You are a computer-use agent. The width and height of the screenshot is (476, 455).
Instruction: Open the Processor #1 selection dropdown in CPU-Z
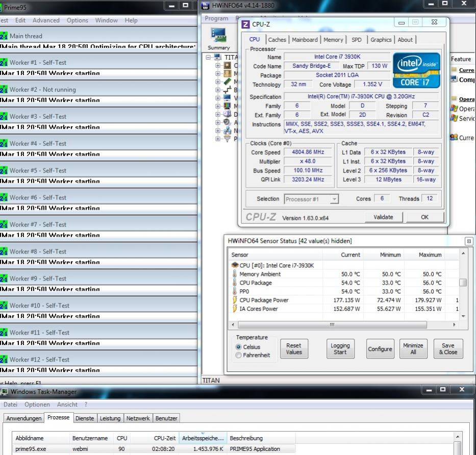(334, 199)
